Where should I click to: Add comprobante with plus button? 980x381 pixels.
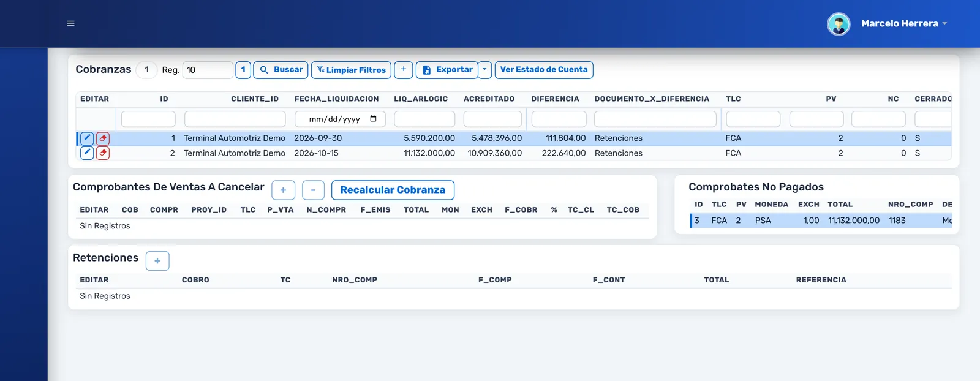tap(283, 190)
